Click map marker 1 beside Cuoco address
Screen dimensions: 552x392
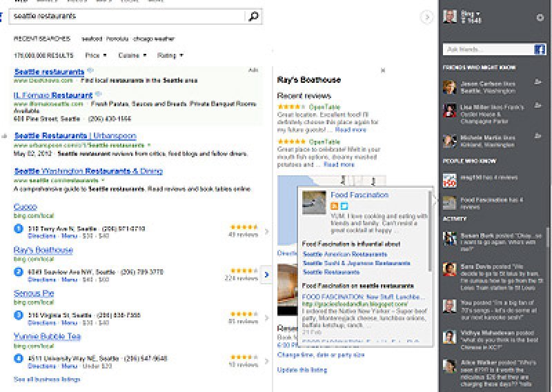19,228
